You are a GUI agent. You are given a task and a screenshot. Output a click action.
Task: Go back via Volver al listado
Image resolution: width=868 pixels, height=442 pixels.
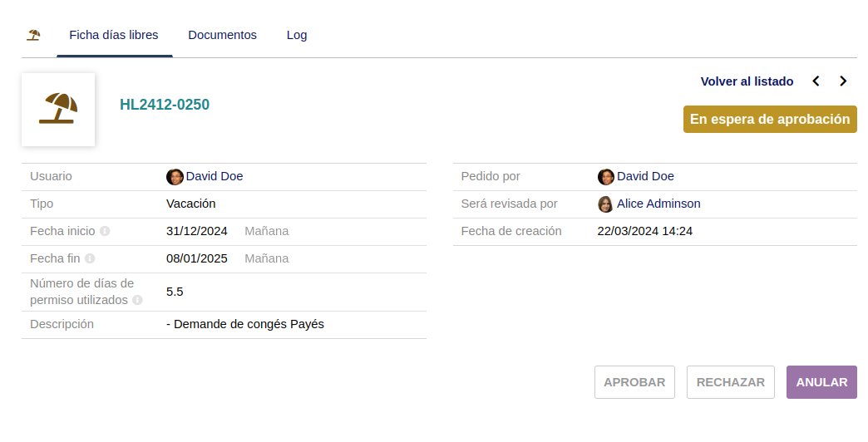(747, 81)
